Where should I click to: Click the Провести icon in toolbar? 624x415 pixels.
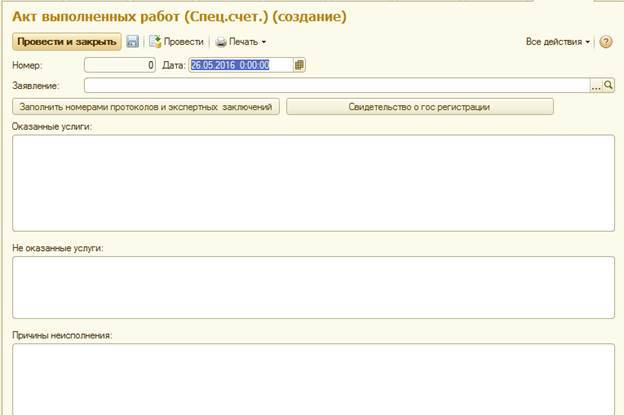[x=155, y=42]
